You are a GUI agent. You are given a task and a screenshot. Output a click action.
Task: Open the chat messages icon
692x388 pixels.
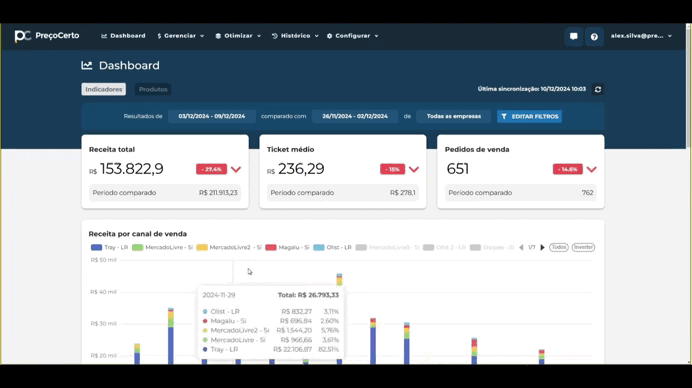pos(573,36)
